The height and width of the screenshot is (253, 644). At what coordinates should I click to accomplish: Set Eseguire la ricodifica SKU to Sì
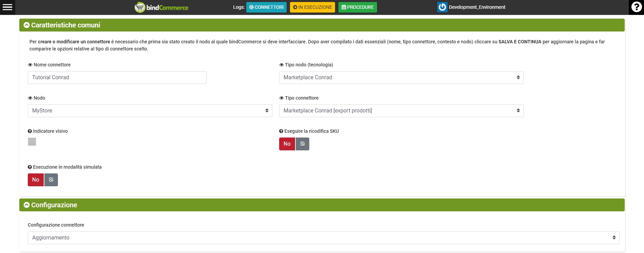(302, 144)
